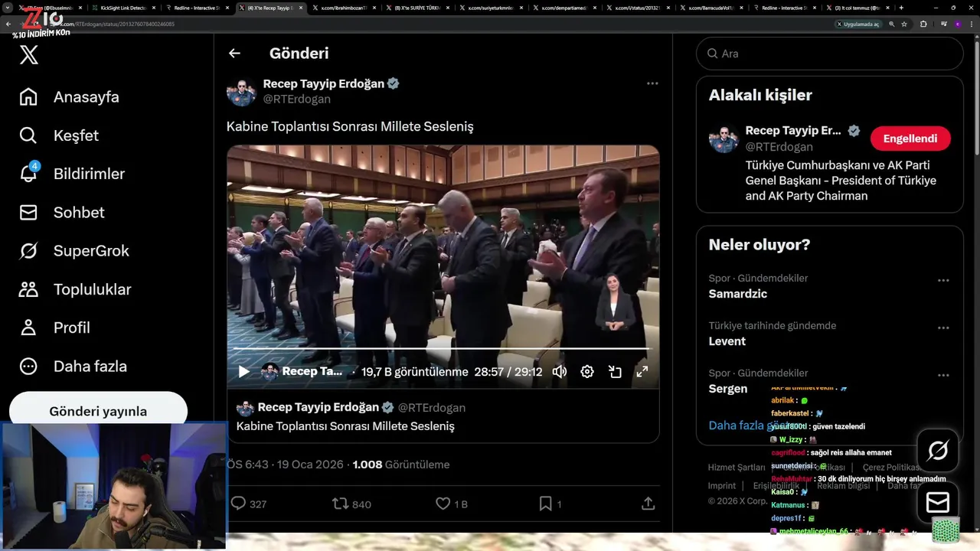The width and height of the screenshot is (980, 551).
Task: Open more options for Sergen trend
Action: (943, 376)
